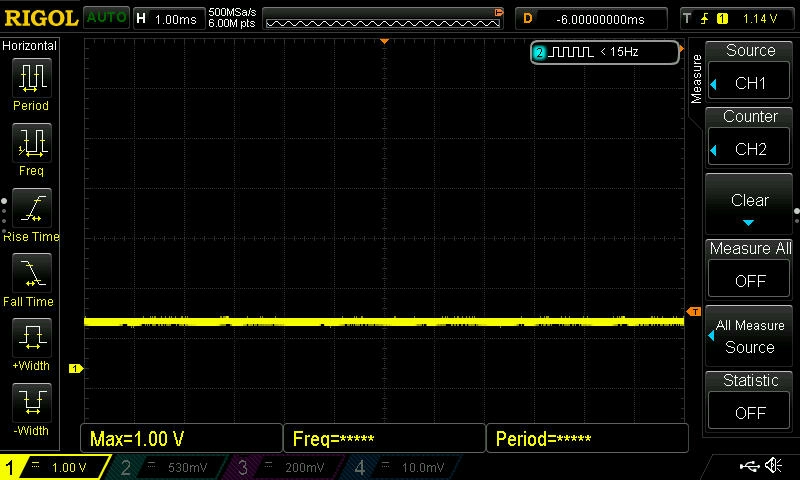Choose the Fall Time measurement icon
The width and height of the screenshot is (800, 480).
click(x=31, y=273)
